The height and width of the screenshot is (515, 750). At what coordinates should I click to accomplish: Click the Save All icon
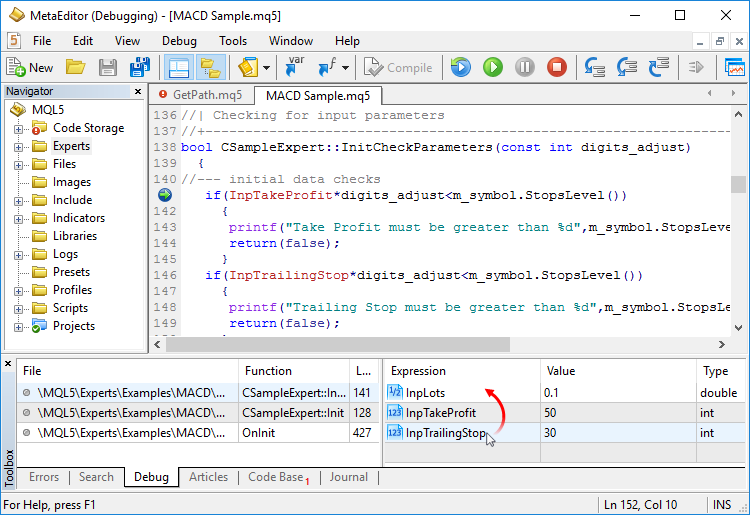pos(140,67)
